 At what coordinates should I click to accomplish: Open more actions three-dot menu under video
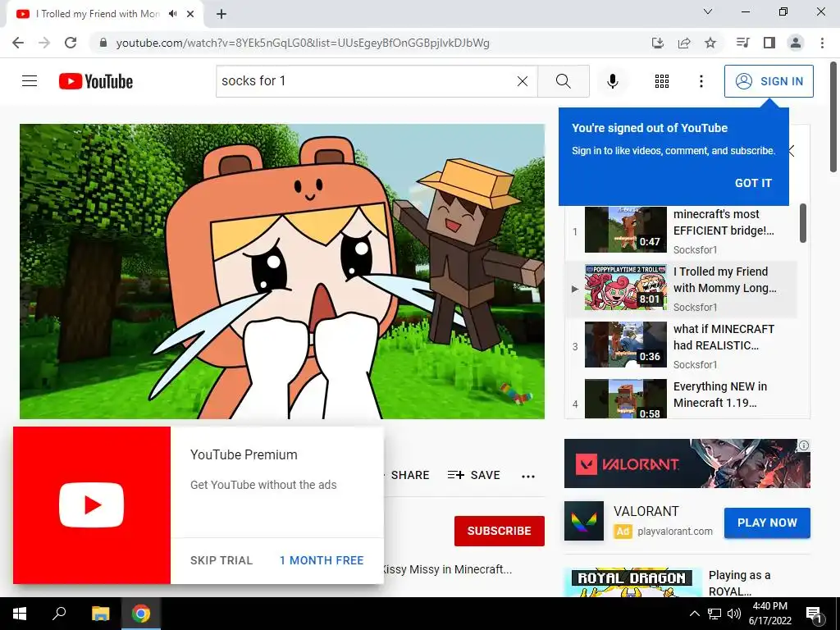coord(528,477)
